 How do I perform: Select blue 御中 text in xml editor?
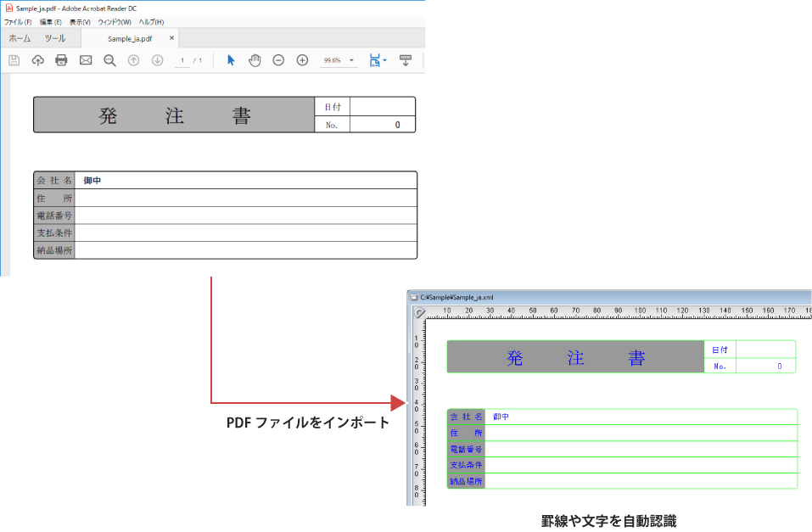[x=501, y=417]
